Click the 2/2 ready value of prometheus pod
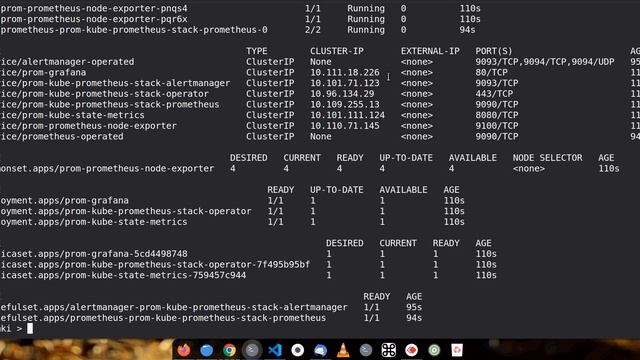The image size is (640, 360). tap(313, 30)
